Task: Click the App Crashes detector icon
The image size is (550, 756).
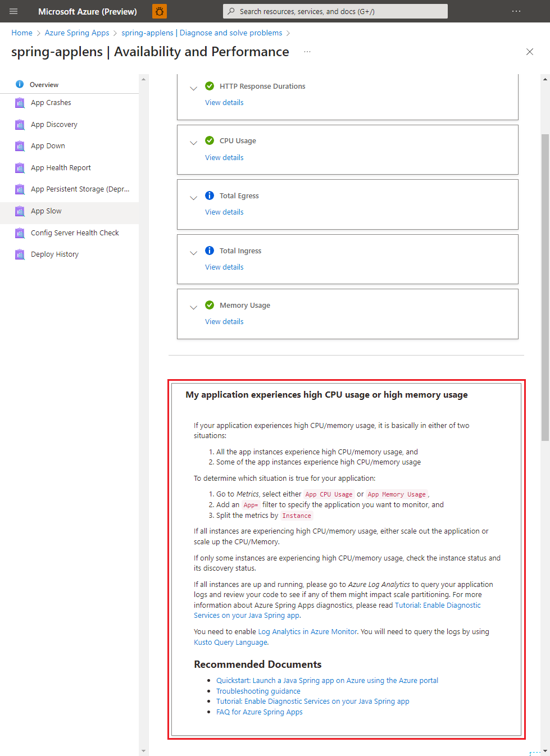Action: pos(20,103)
